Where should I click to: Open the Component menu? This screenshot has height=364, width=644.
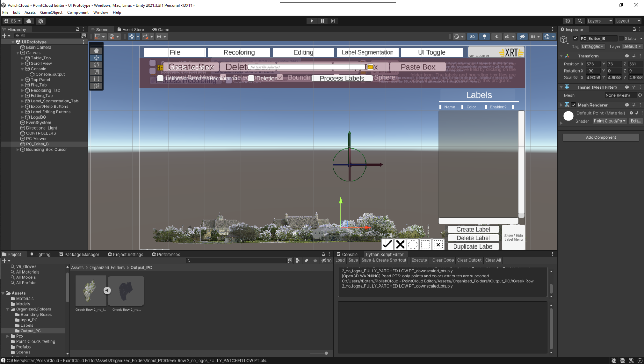tap(78, 12)
